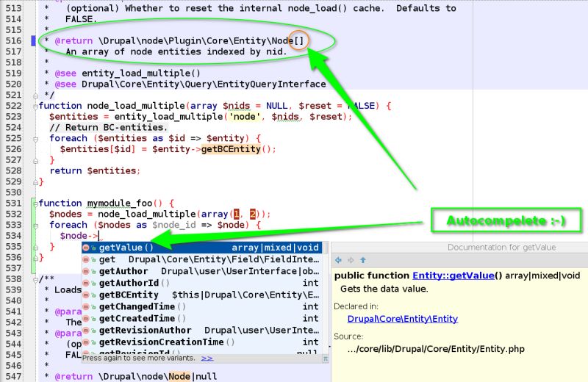Open the Drupal\Core\Entity\Entity declaration link
The image size is (588, 382).
coord(402,319)
